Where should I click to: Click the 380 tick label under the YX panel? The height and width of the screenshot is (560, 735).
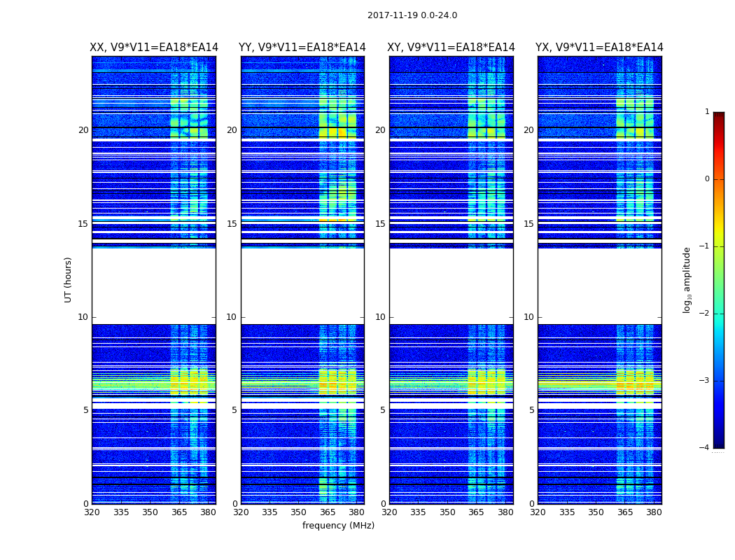pyautogui.click(x=654, y=512)
